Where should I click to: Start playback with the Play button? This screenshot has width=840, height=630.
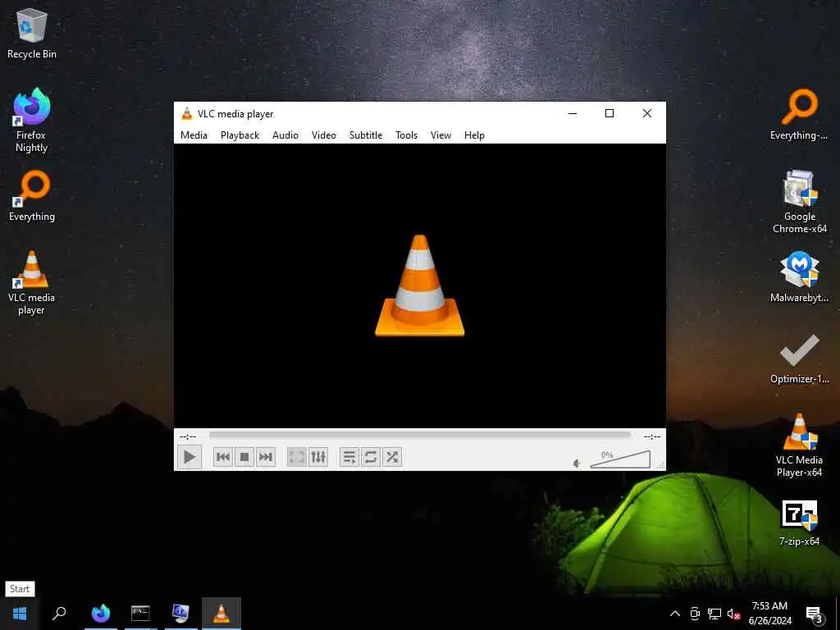(189, 457)
